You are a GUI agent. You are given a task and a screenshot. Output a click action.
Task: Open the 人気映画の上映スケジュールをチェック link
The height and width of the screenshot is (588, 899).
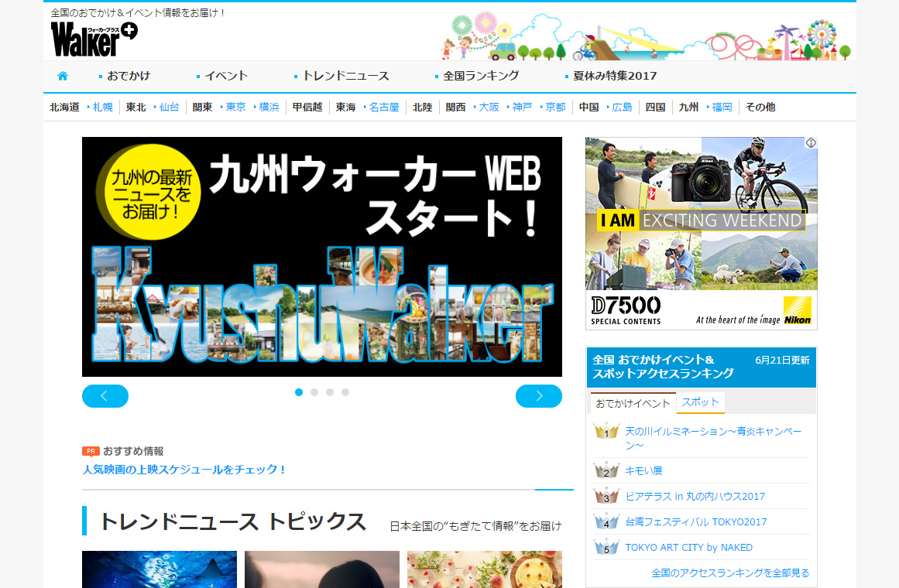pos(184,468)
